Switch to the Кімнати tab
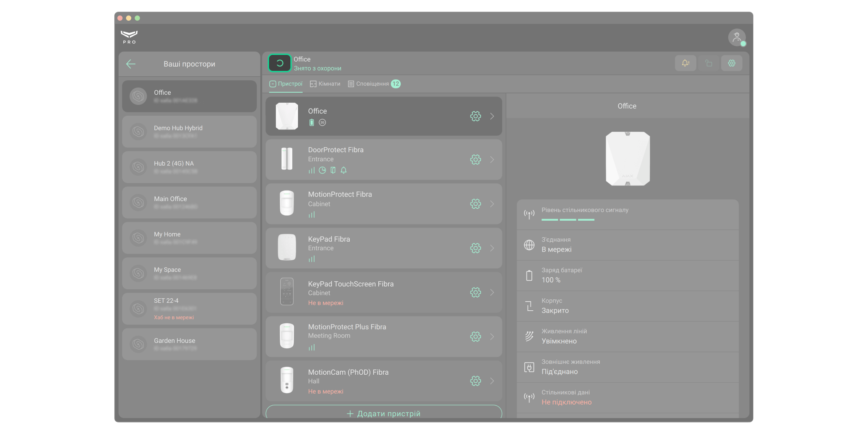This screenshot has height=434, width=868. pos(325,84)
